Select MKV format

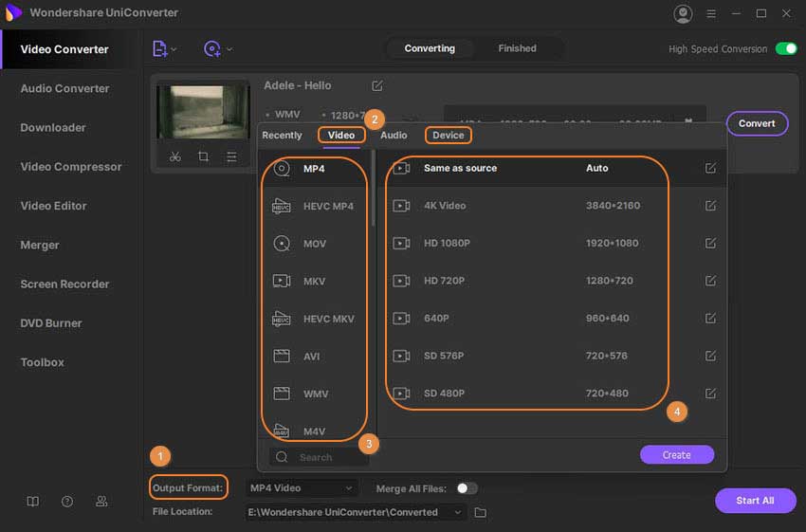[315, 281]
